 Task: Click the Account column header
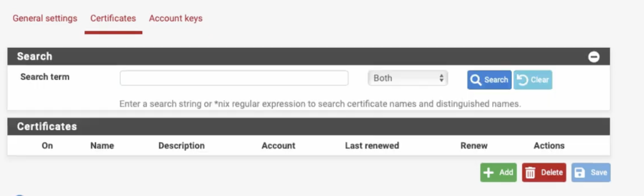278,145
